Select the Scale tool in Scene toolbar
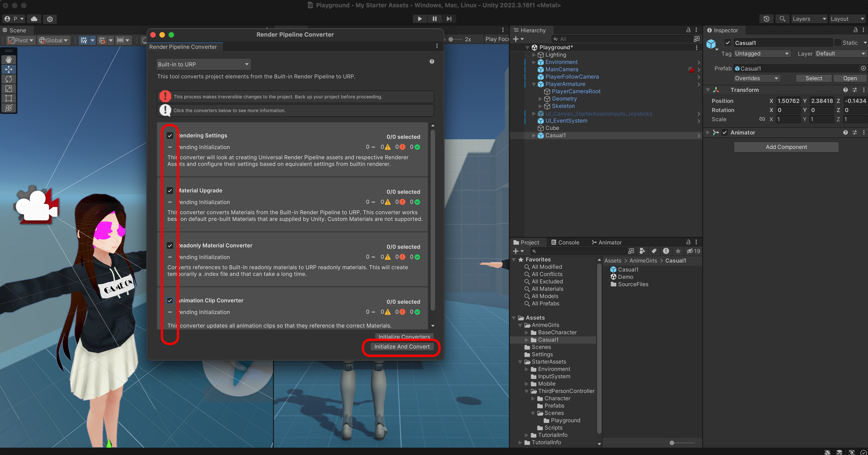This screenshot has width=868, height=455. pos(9,89)
